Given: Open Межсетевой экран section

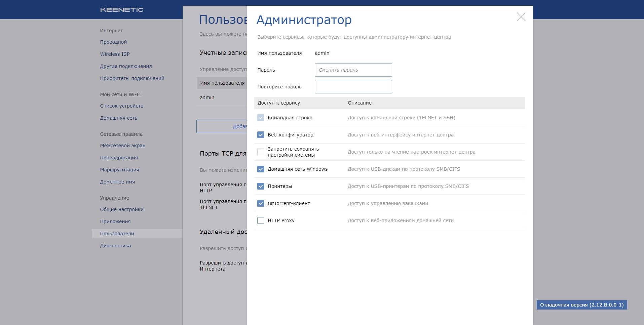Looking at the screenshot, I should [123, 146].
